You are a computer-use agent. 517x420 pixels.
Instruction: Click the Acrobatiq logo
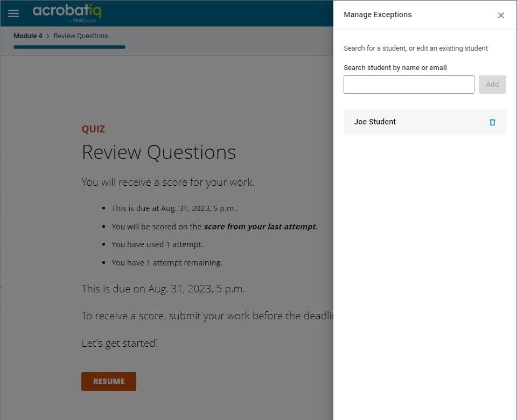pos(67,13)
